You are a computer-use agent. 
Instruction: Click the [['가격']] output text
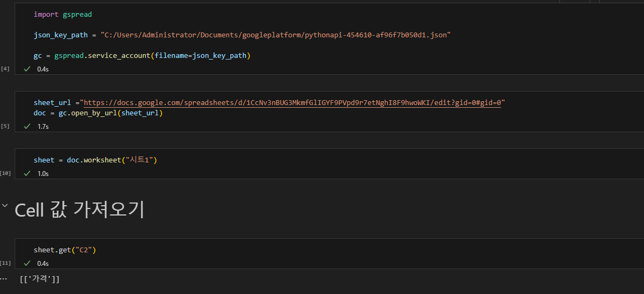point(40,279)
